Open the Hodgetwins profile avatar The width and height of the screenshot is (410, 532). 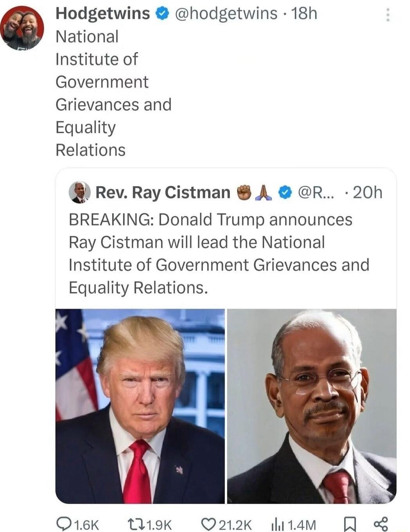pos(22,28)
